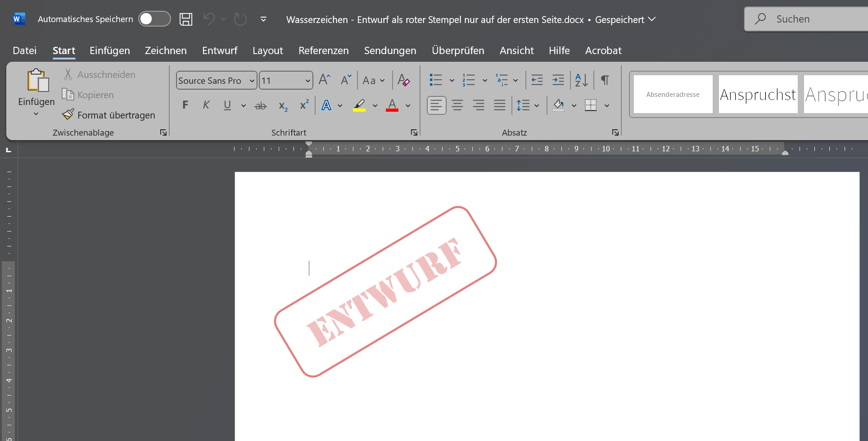Click the borders icon
This screenshot has width=868, height=441.
tap(591, 105)
